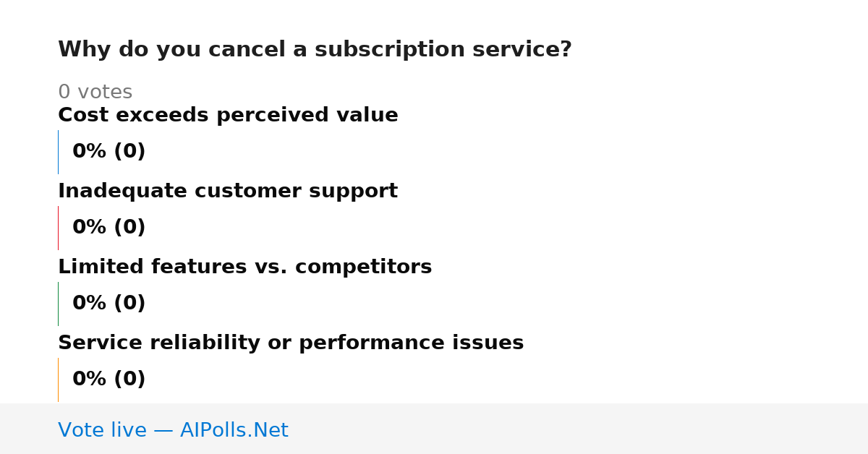Click 0% (0) under Inadequate customer support
The image size is (868, 454).
tap(109, 228)
